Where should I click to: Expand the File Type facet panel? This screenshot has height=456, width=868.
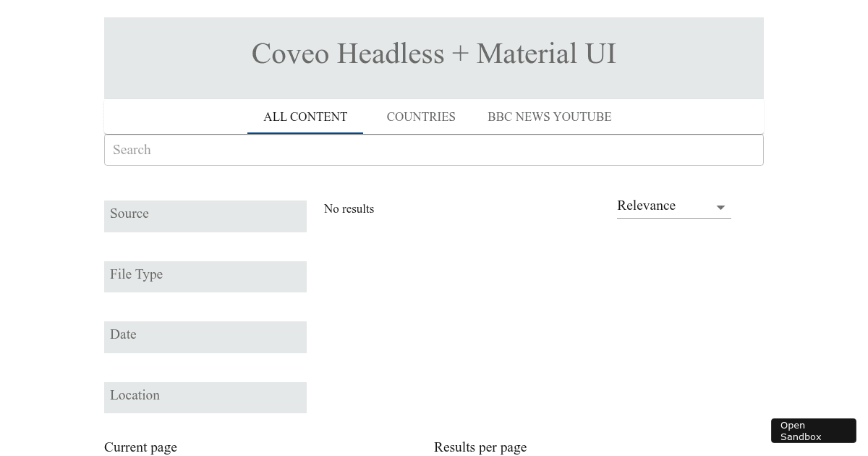coord(205,276)
